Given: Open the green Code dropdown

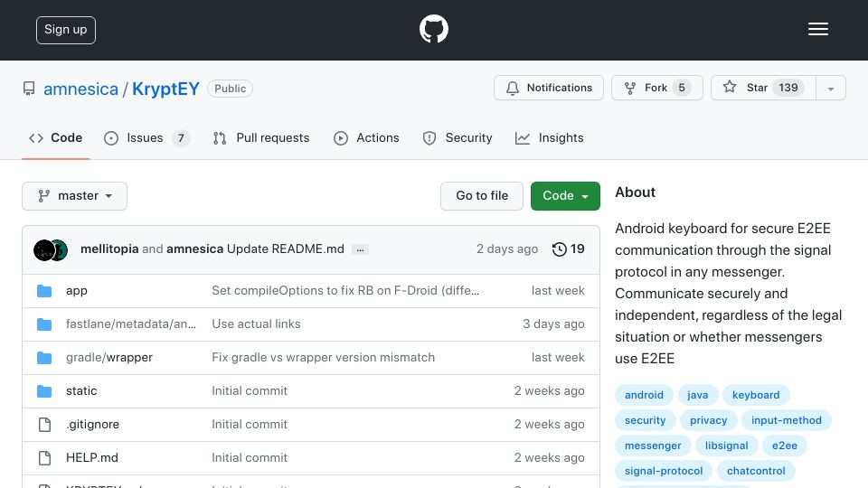Looking at the screenshot, I should coord(565,196).
